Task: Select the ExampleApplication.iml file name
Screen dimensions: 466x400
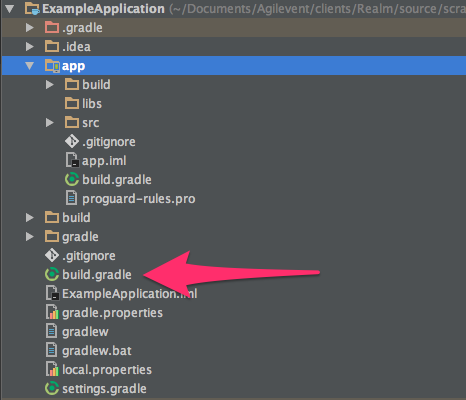Action: pos(130,294)
